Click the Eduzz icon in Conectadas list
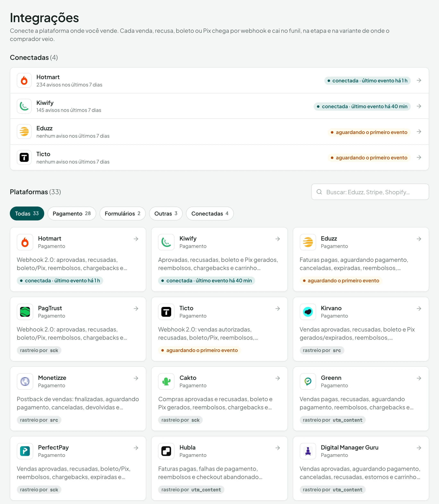The height and width of the screenshot is (504, 439). 24,132
